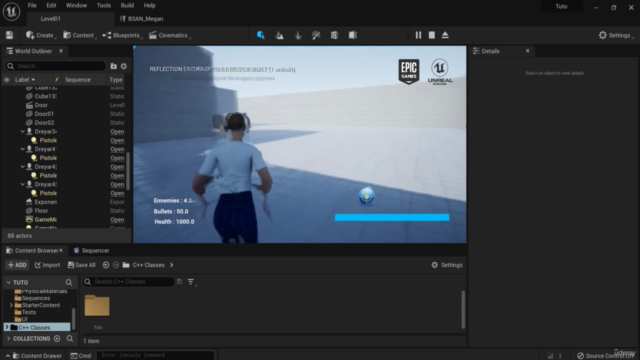640x360 pixels.
Task: Switch to Fracture mode icon
Action: 334,35
